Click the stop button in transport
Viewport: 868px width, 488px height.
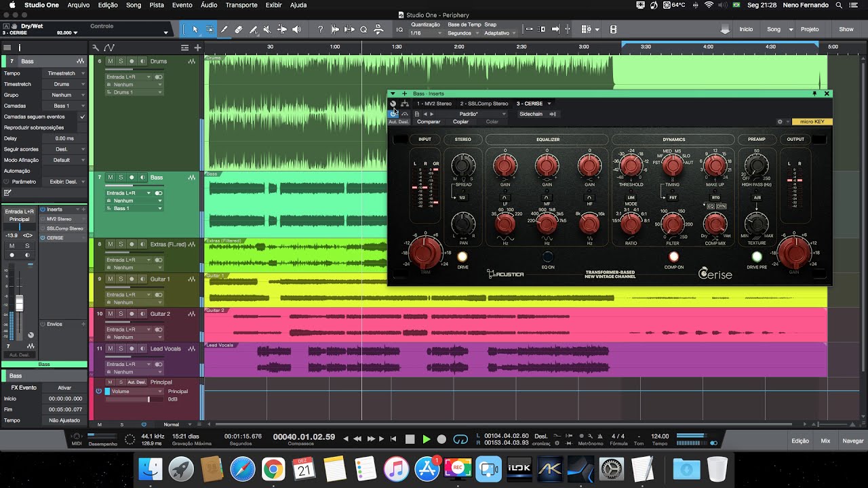click(410, 439)
